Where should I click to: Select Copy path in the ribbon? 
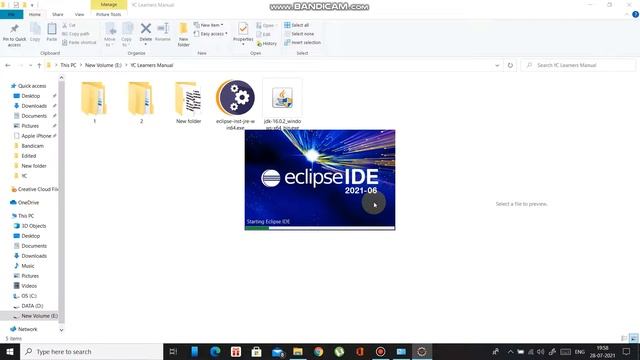coord(76,34)
